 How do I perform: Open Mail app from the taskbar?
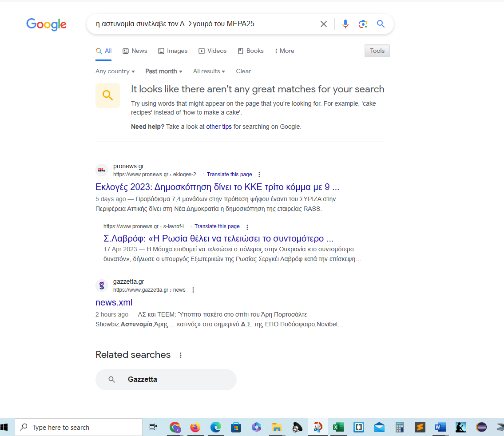379,427
